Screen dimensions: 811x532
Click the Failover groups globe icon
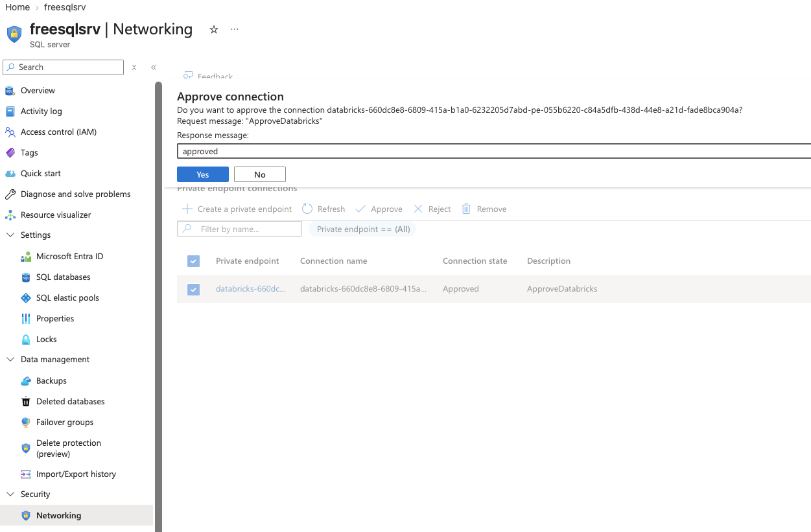(x=26, y=422)
